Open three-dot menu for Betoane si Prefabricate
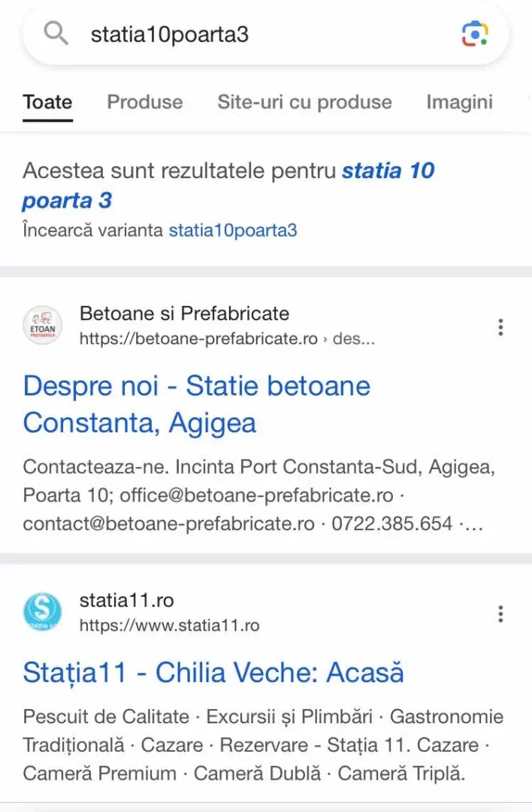The width and height of the screenshot is (532, 812). 500,327
